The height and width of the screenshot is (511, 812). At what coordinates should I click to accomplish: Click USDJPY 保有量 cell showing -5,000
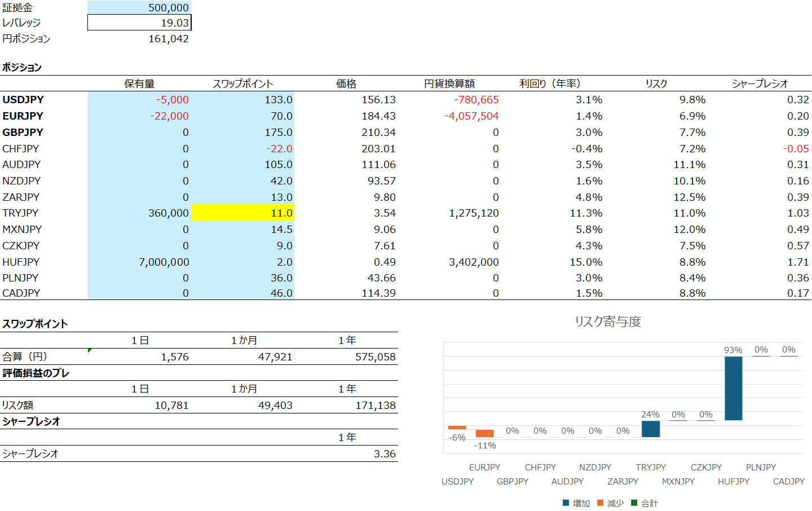[x=139, y=100]
